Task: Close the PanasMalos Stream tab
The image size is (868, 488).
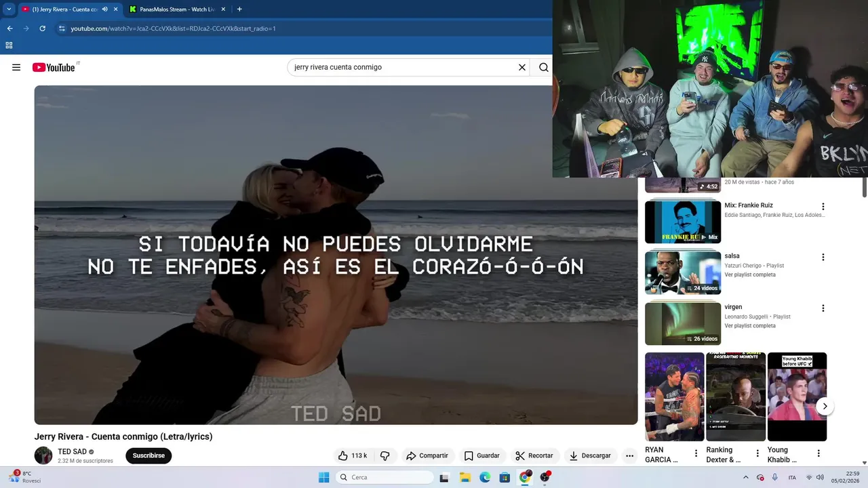Action: point(223,9)
